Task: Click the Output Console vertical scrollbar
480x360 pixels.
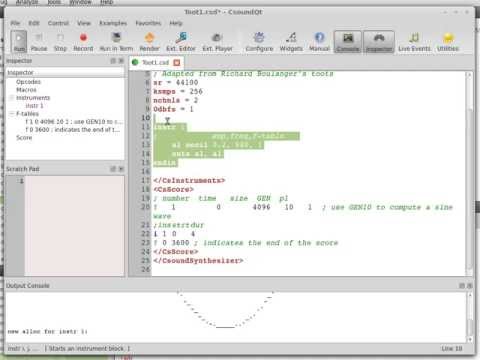Action: click(470, 317)
